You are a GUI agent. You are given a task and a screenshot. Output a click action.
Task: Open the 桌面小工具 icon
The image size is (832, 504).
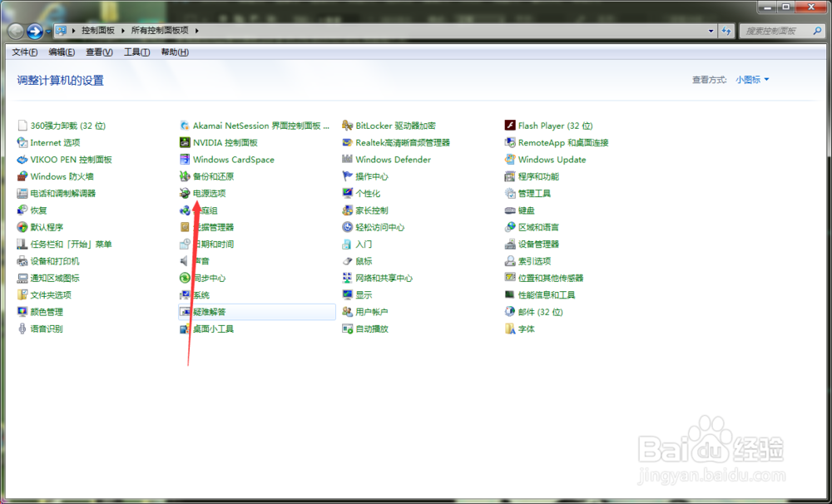coord(185,329)
